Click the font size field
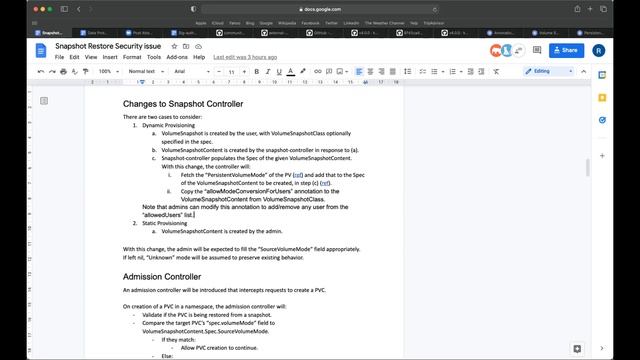This screenshot has height=360, width=640. (231, 72)
